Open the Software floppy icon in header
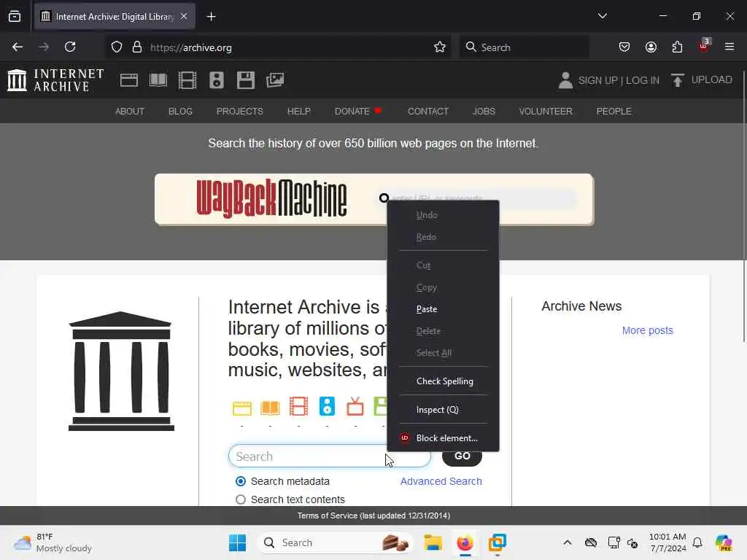 (246, 80)
